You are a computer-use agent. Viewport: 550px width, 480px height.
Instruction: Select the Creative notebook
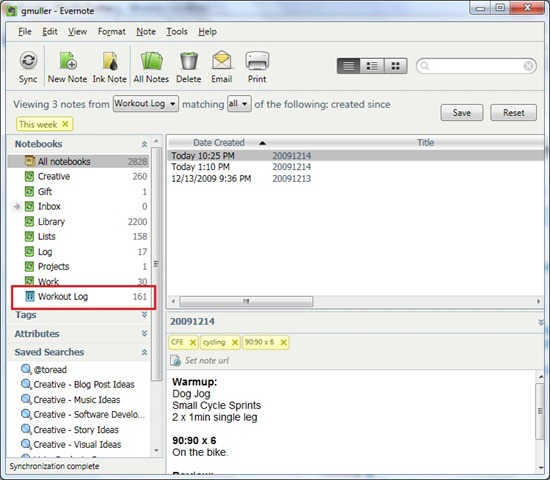[79, 176]
